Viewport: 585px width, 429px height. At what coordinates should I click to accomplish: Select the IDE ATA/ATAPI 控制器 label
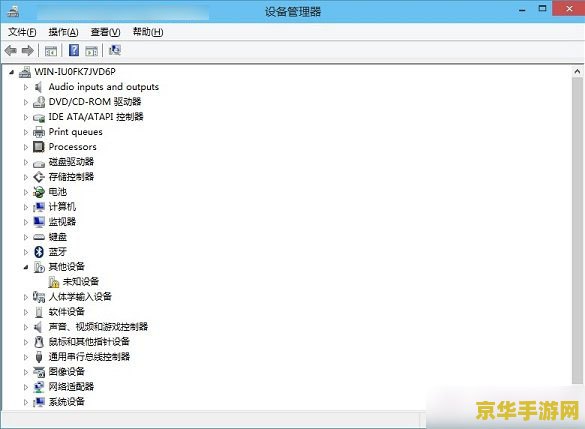[96, 117]
